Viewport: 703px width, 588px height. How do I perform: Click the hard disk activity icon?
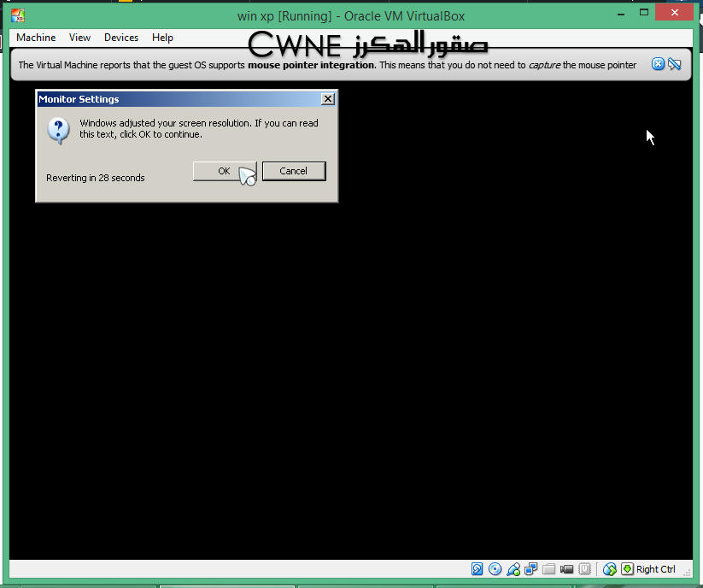click(477, 568)
